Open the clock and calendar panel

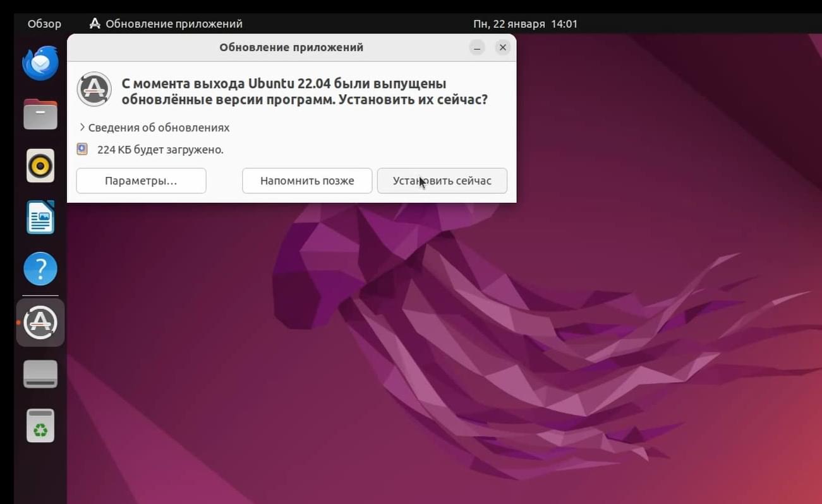point(525,24)
